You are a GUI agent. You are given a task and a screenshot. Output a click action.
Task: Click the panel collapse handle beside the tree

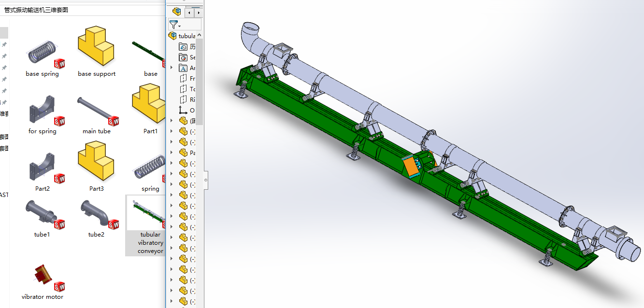click(206, 180)
